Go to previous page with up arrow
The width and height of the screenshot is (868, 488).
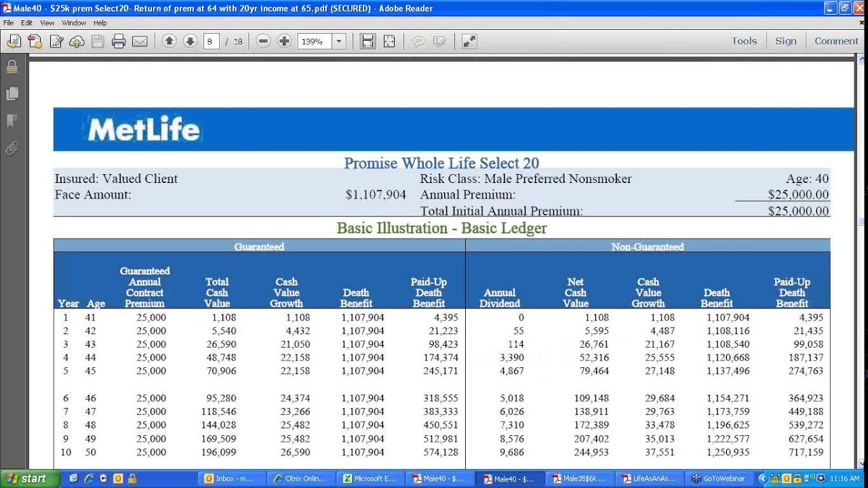pyautogui.click(x=170, y=41)
